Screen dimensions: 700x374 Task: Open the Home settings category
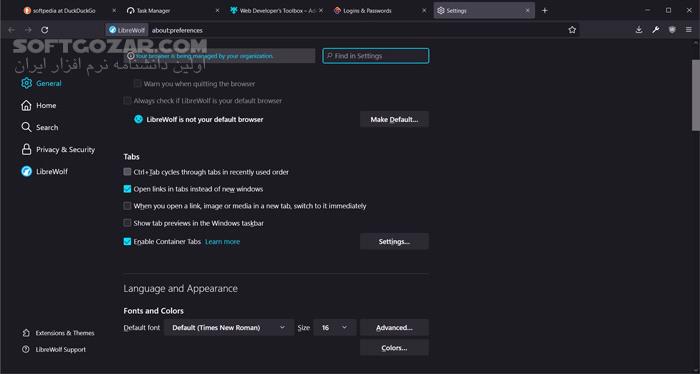(39, 105)
